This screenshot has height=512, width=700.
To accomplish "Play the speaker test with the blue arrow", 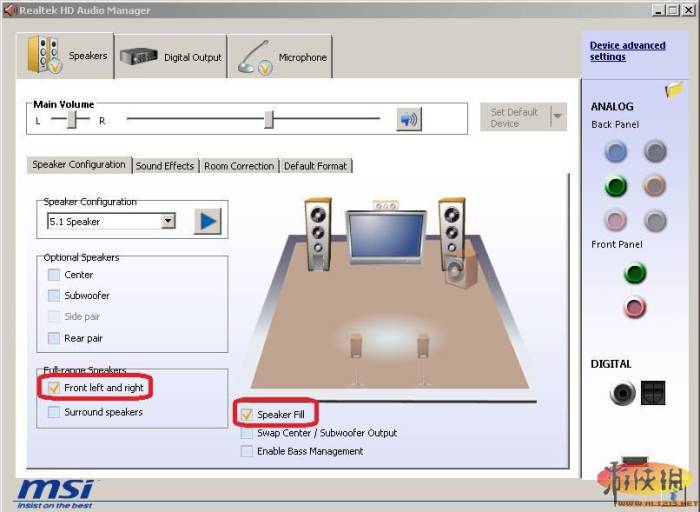I will [208, 221].
